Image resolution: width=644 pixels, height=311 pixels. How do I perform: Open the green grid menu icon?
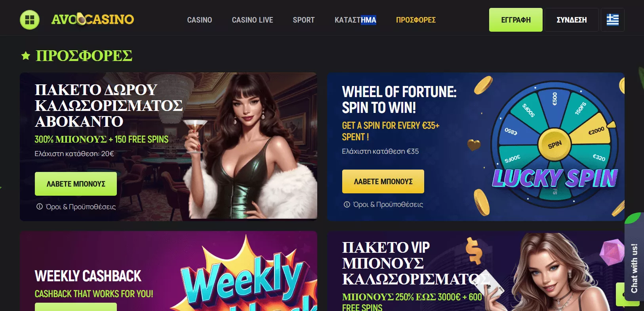click(x=30, y=19)
